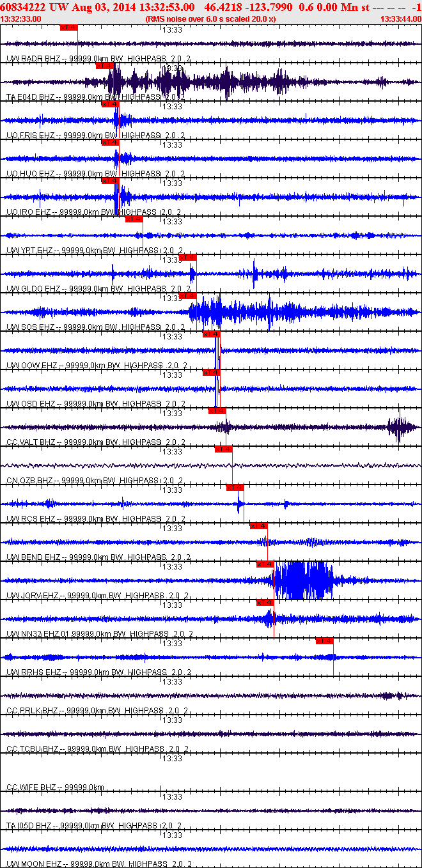The height and width of the screenshot is (868, 422).
Task: Click the red pick marker on the GLDO trace
Action: (187, 258)
